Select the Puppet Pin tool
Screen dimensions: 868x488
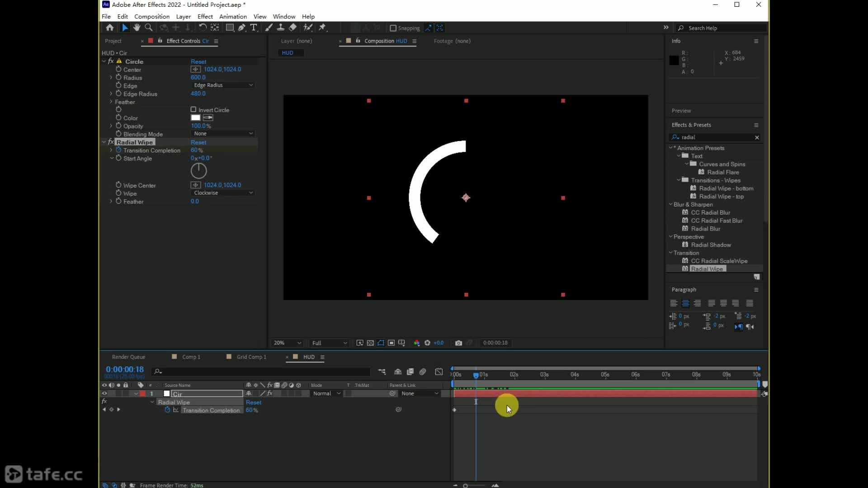tap(322, 28)
